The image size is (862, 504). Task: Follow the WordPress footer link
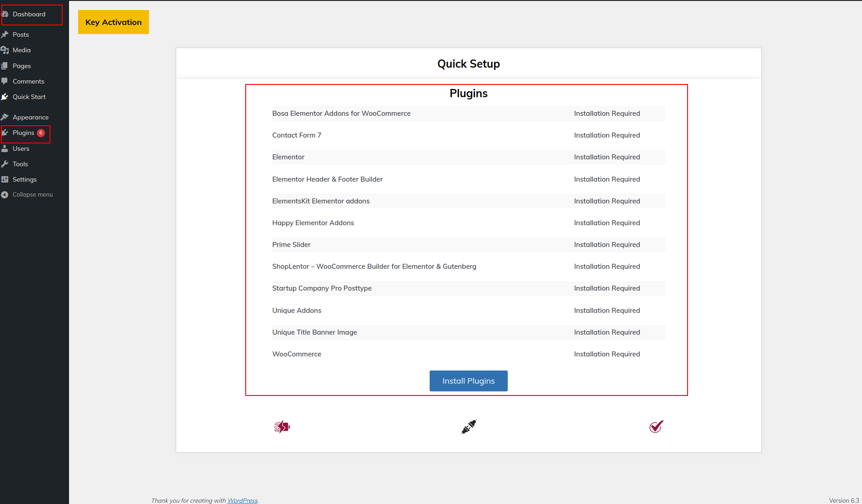[x=242, y=500]
